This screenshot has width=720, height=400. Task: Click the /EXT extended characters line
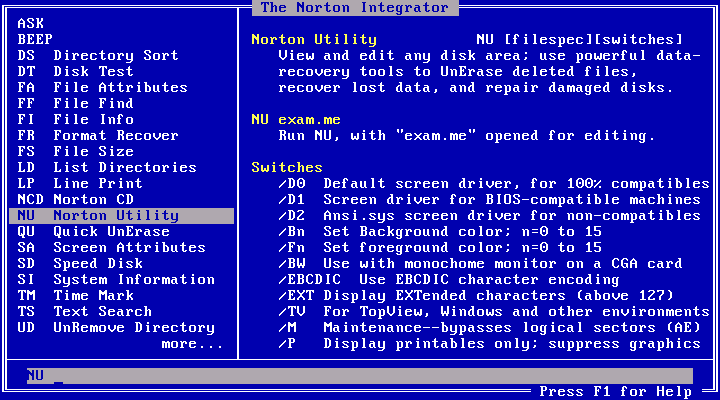coord(476,296)
